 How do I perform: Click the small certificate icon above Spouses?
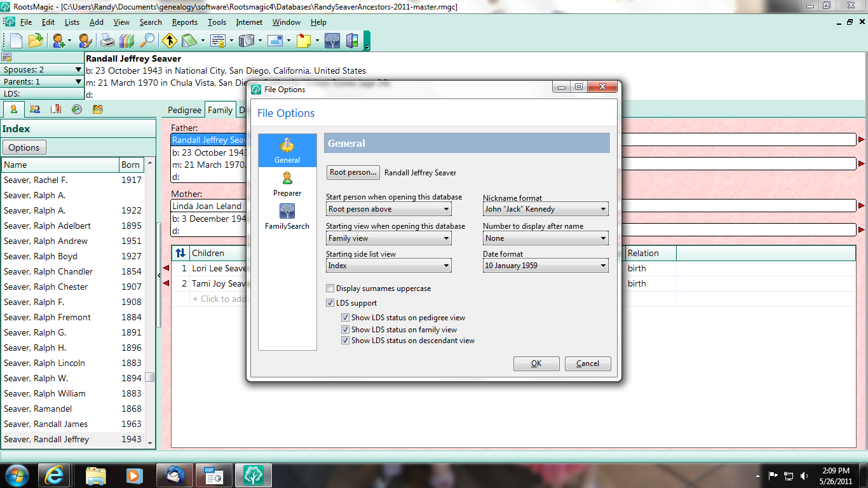coord(6,57)
